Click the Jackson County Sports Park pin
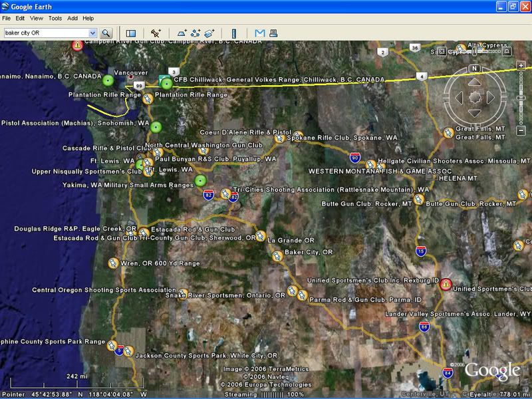This screenshot has height=399, width=532. tap(128, 351)
